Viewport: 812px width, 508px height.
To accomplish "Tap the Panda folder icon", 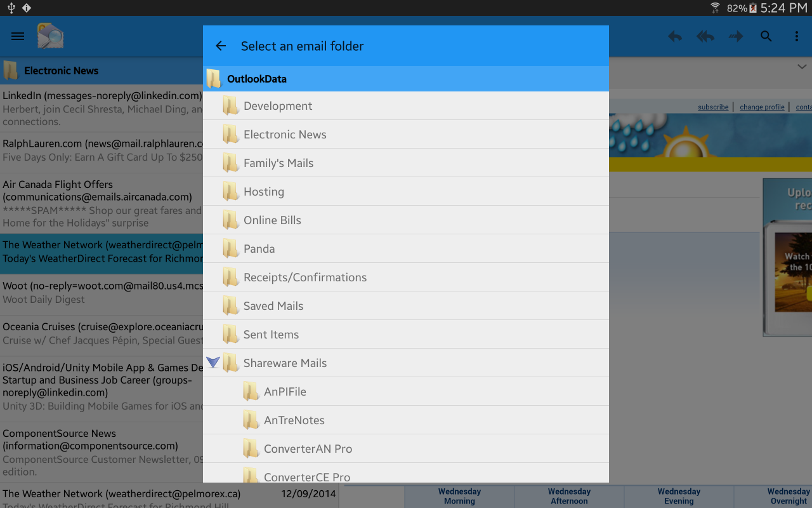I will (230, 248).
